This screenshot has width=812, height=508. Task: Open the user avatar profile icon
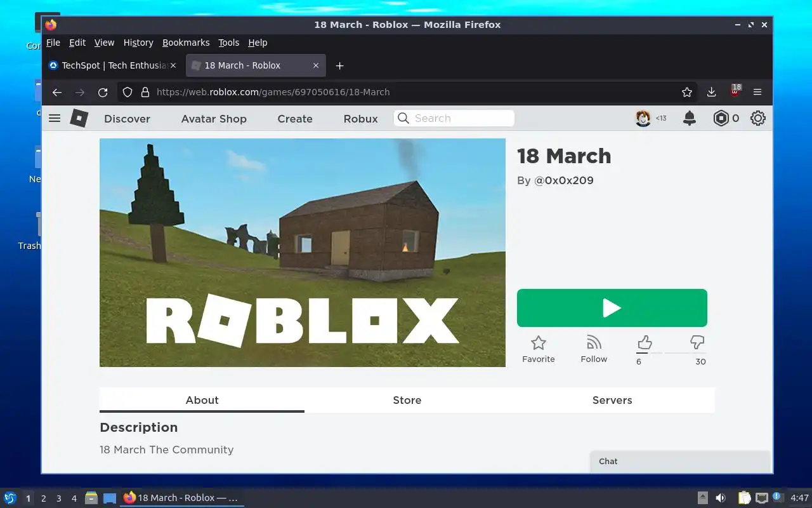(x=643, y=118)
